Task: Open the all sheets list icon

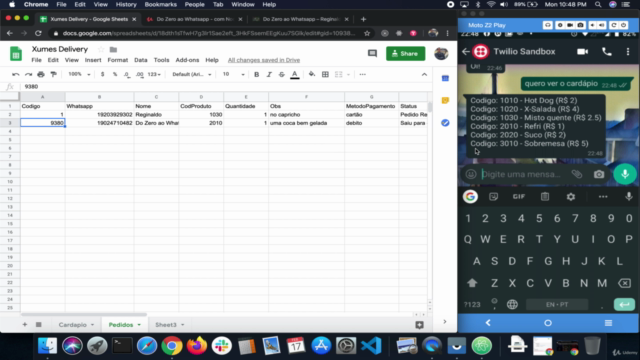Action: coord(39,324)
